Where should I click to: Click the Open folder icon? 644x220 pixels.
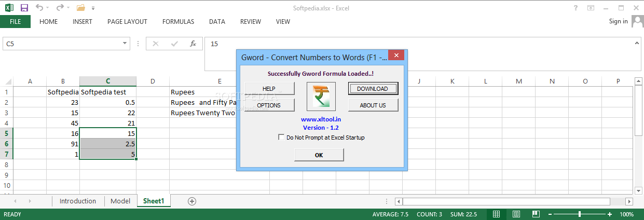(80, 8)
